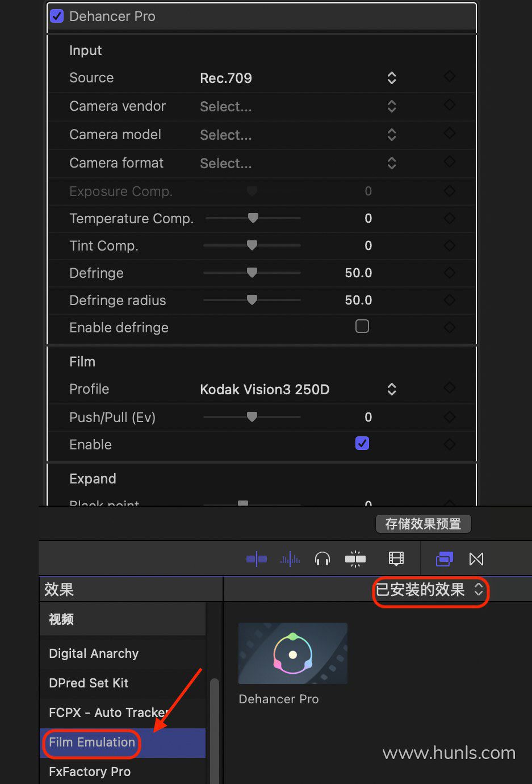Add keyframe diamond for Push/Pull (Ev)

[x=450, y=417]
